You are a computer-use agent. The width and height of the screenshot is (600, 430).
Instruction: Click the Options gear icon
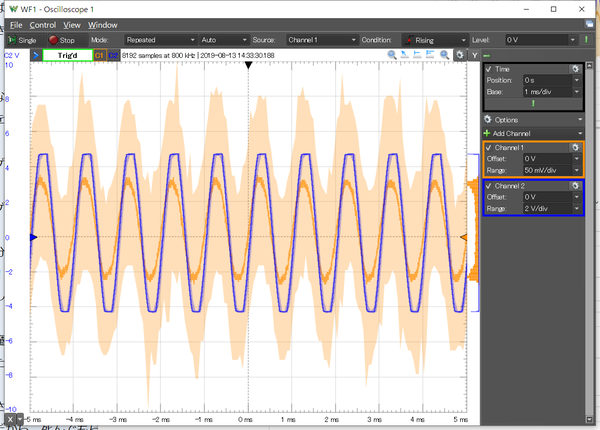point(487,119)
